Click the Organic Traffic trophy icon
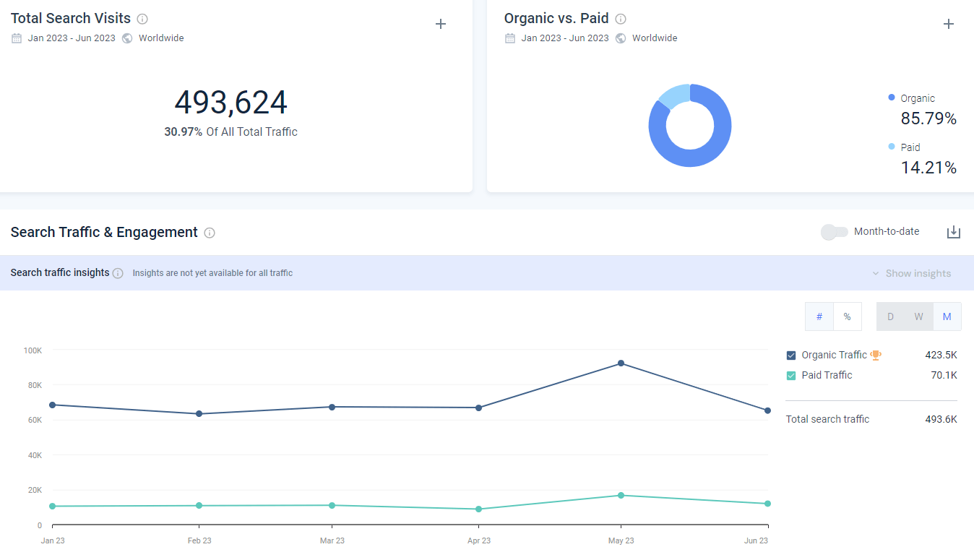The image size is (974, 560). (876, 355)
